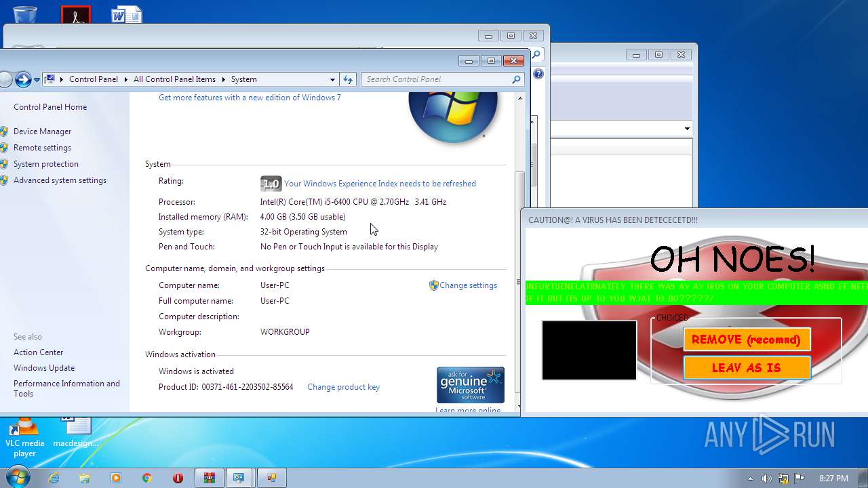This screenshot has height=488, width=868.
Task: Click the computer icon in address bar
Action: (x=50, y=79)
